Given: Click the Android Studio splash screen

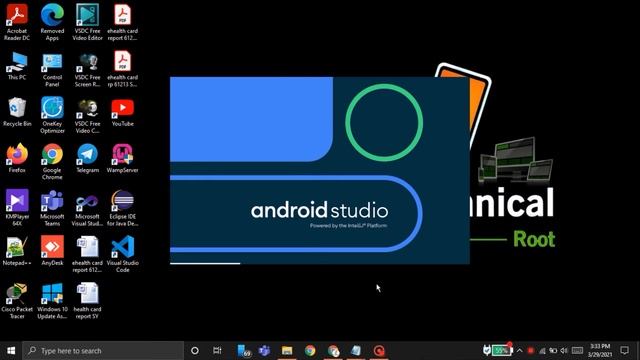Looking at the screenshot, I should click(320, 170).
